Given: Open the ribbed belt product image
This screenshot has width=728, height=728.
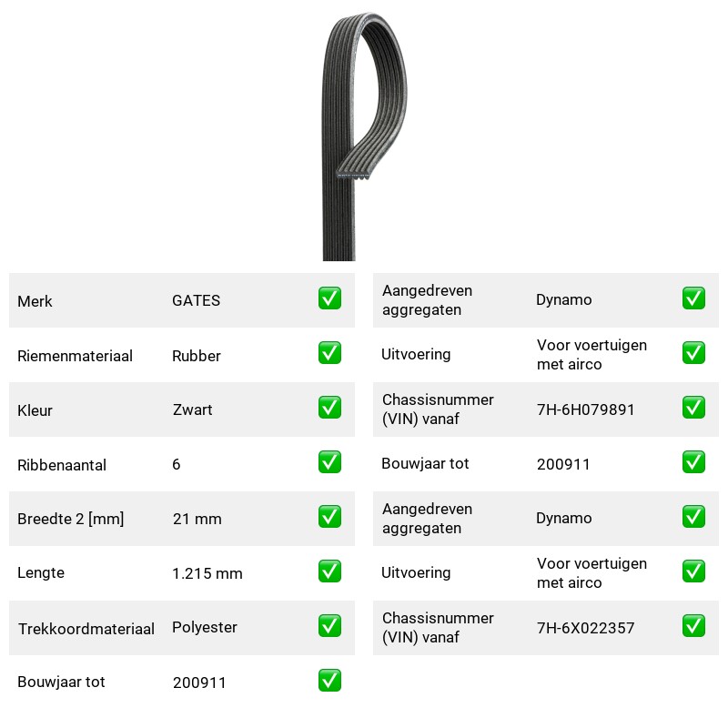Looking at the screenshot, I should (x=365, y=136).
